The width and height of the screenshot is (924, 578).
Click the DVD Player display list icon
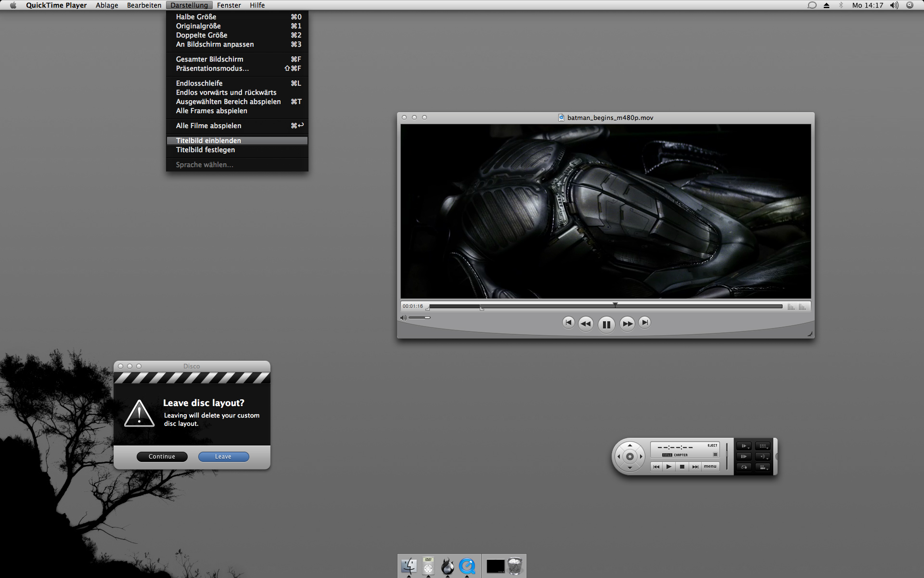(715, 455)
